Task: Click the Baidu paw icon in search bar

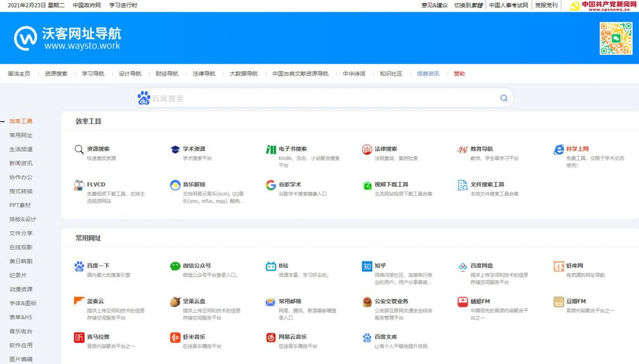Action: click(x=144, y=98)
